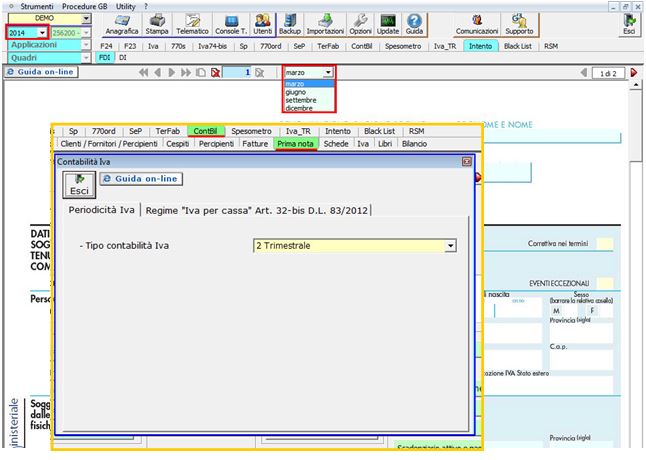Go to next record arrow
The image size is (646, 460).
click(x=171, y=72)
